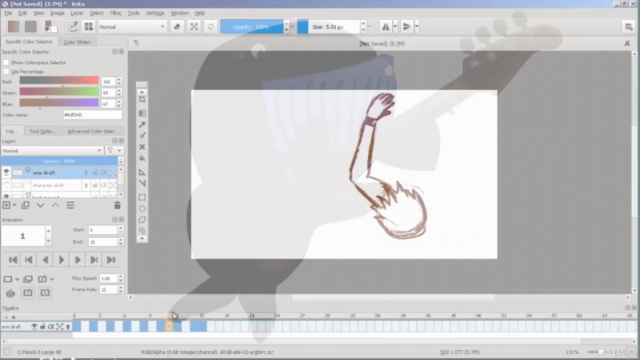Open the blending mode Normal dropdown in toolbar
This screenshot has width=640, height=360.
tap(132, 27)
